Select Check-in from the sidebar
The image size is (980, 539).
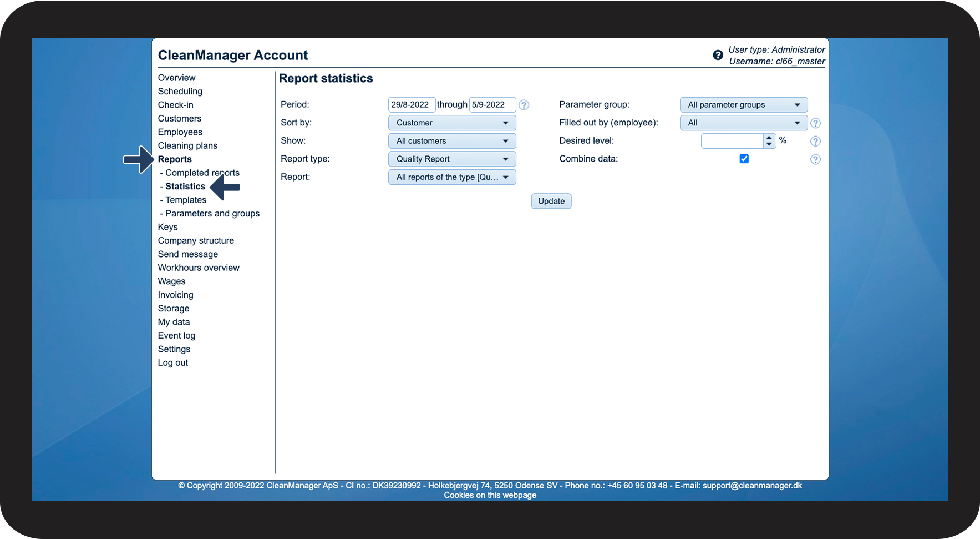(176, 105)
